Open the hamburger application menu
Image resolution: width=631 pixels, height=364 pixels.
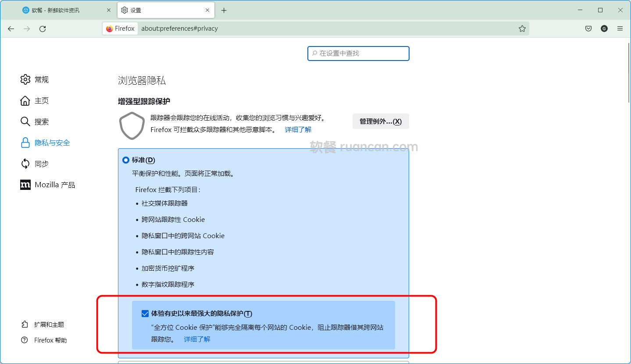click(620, 29)
